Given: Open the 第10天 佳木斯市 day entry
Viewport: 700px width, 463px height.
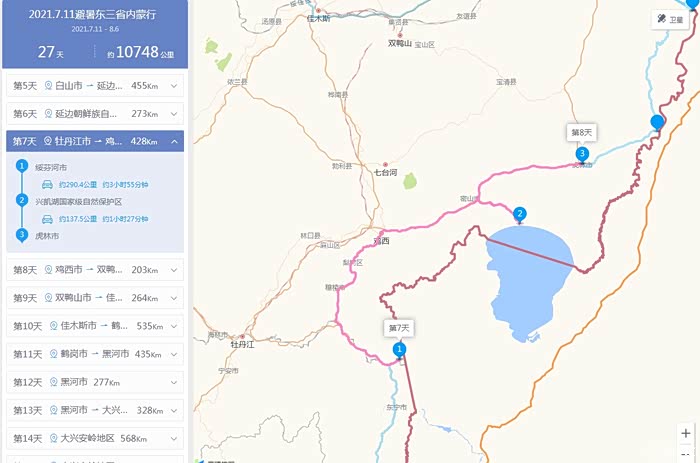Looking at the screenshot, I should (95, 326).
